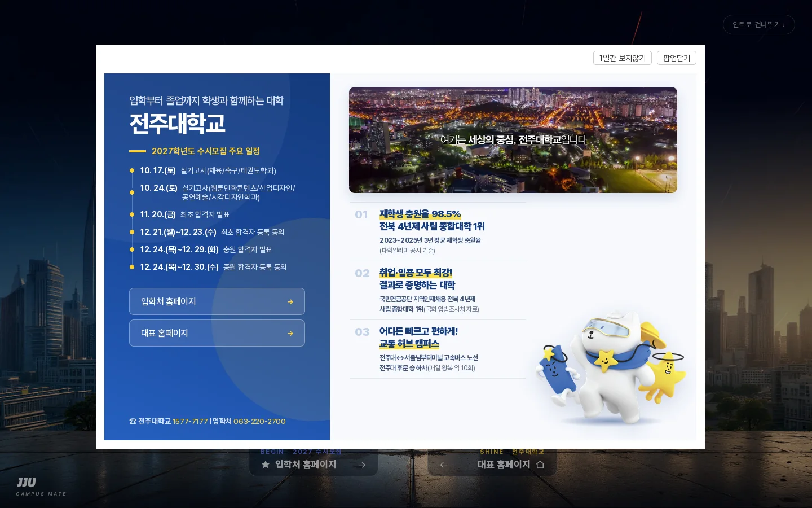Click the 취업·임용 모두 최강! headline
812x508 pixels.
tap(416, 273)
